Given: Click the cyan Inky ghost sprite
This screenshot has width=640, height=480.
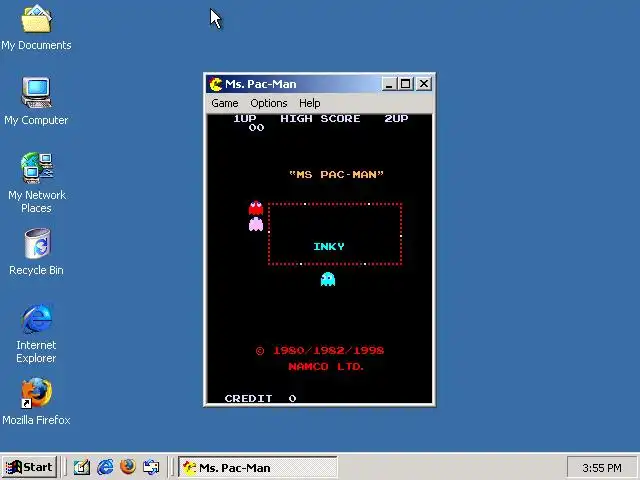Looking at the screenshot, I should click(x=328, y=279).
